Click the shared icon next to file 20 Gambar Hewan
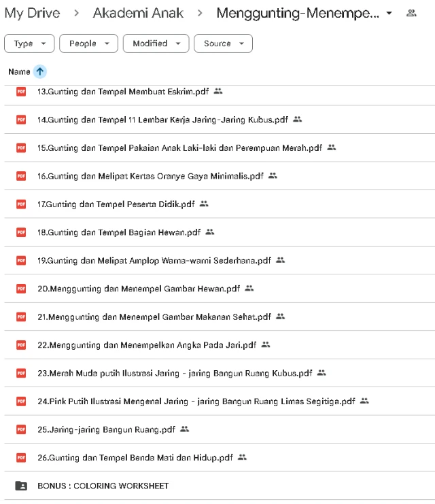Viewport: 435px width, 504px height. pos(249,289)
